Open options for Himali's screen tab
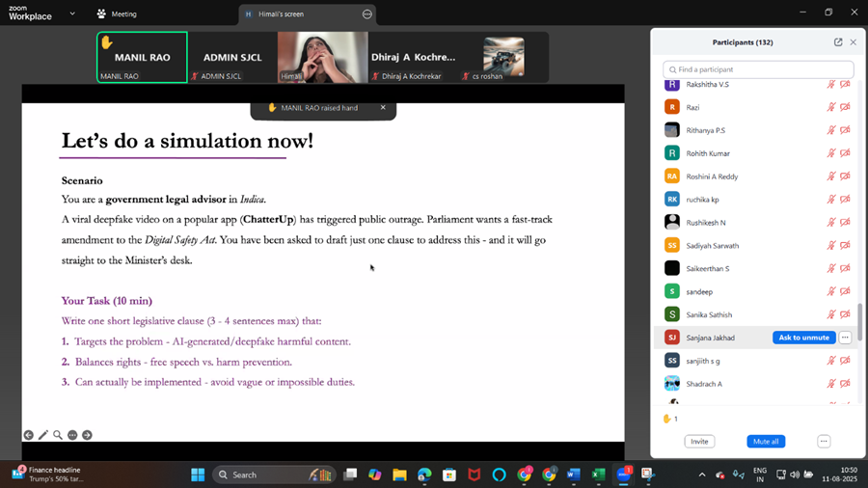 pyautogui.click(x=366, y=14)
